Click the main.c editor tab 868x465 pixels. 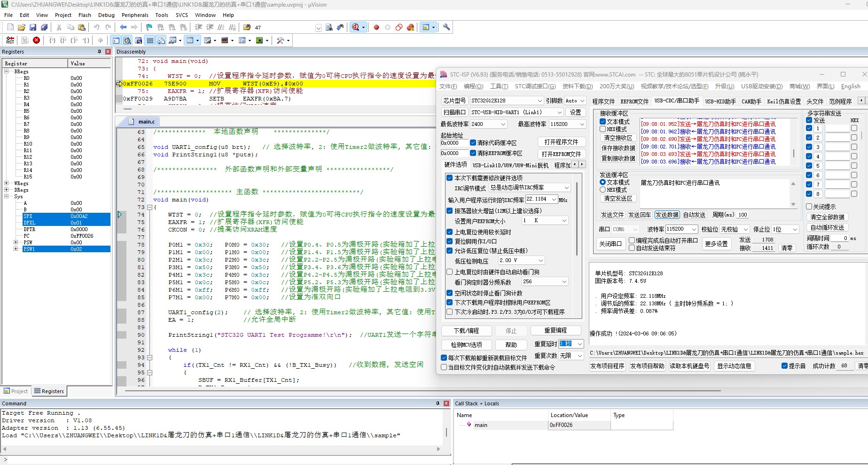146,122
